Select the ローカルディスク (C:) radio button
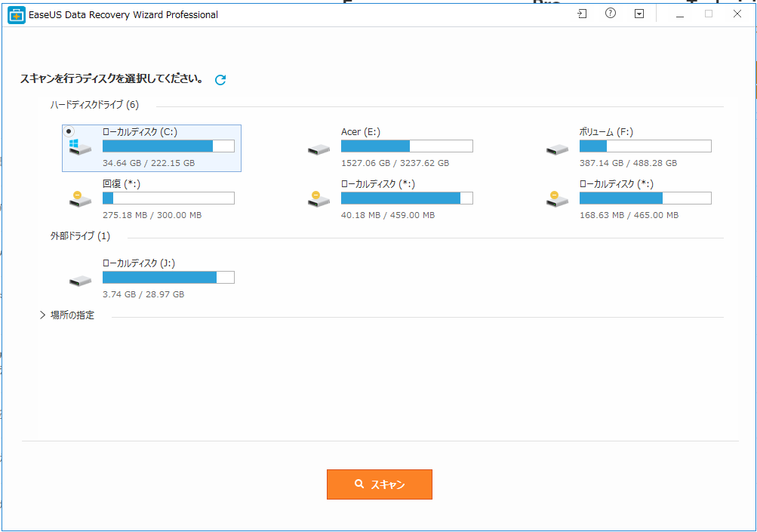Viewport: 757px width, 532px height. click(x=69, y=131)
